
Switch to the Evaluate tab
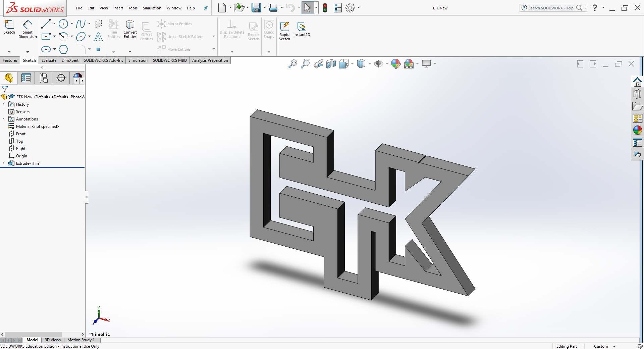click(49, 60)
